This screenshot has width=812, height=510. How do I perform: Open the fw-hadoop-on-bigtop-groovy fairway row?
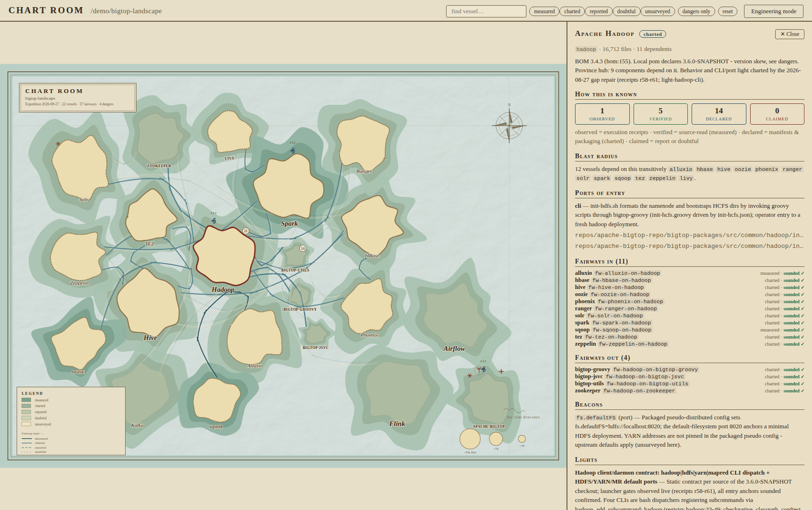(689, 369)
